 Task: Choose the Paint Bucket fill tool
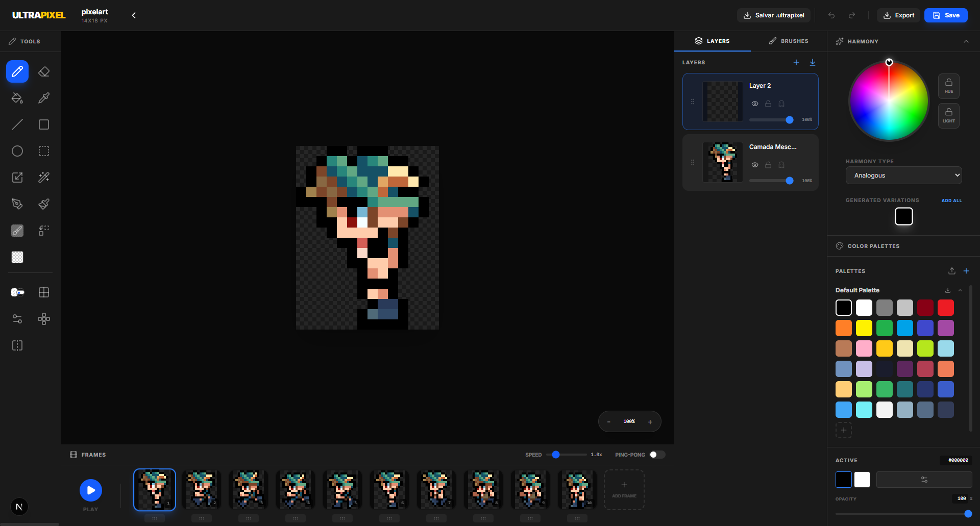pos(17,98)
